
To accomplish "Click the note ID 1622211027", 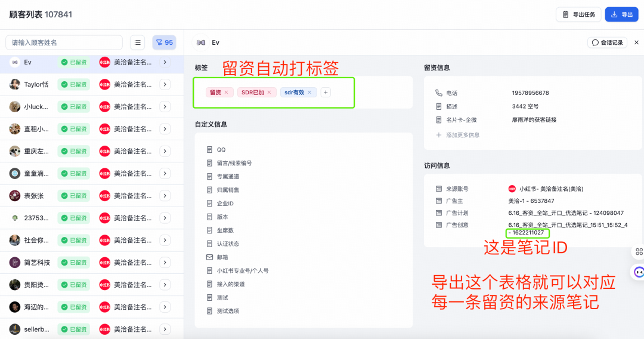I will [528, 233].
